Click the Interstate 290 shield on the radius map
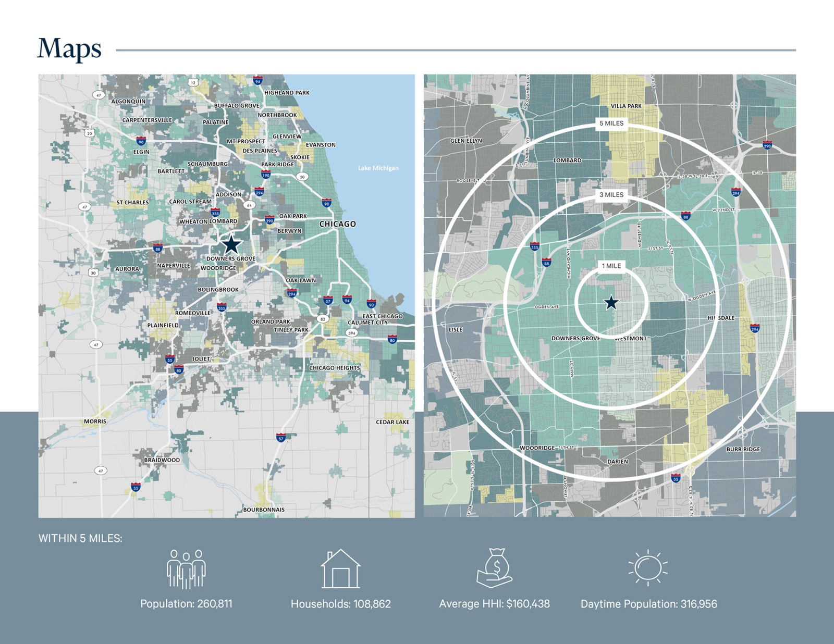This screenshot has height=644, width=834. pos(767,144)
